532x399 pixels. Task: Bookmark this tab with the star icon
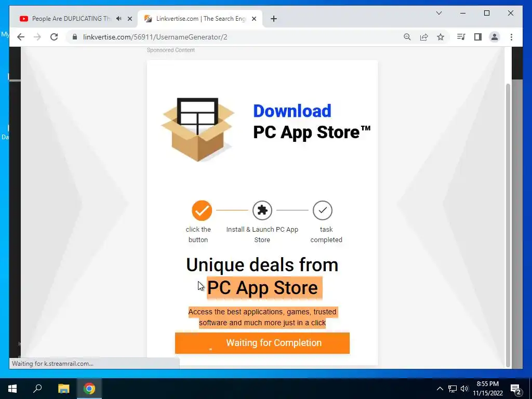tap(441, 37)
